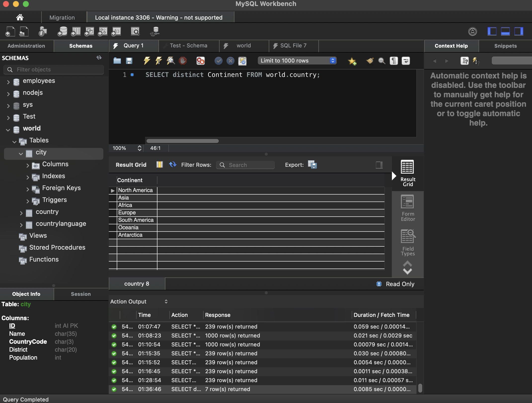Expand the Foreign Keys folder
This screenshot has height=403, width=532.
[28, 189]
